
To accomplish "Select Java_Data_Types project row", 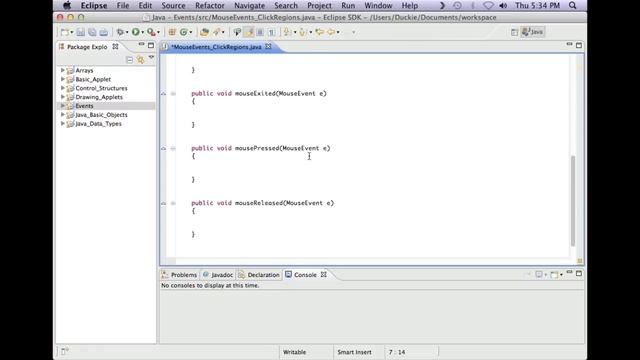I will pos(106,123).
